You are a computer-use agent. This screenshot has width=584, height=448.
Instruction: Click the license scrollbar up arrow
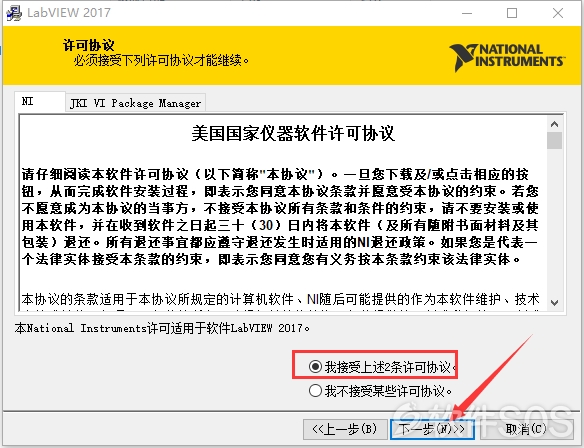[x=555, y=124]
